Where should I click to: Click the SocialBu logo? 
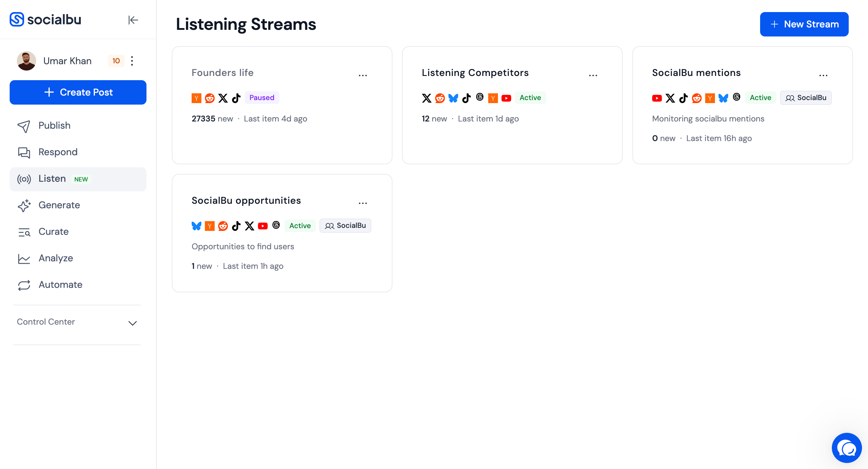[x=46, y=20]
